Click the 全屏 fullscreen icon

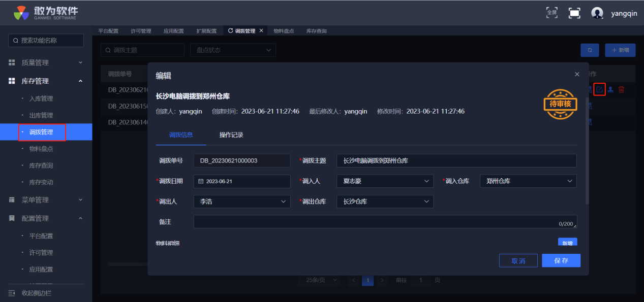(551, 12)
